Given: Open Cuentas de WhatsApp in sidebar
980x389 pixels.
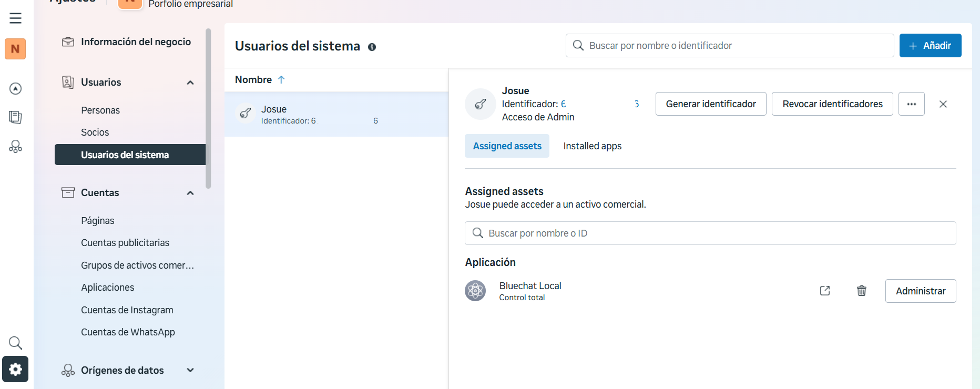Looking at the screenshot, I should pyautogui.click(x=128, y=332).
